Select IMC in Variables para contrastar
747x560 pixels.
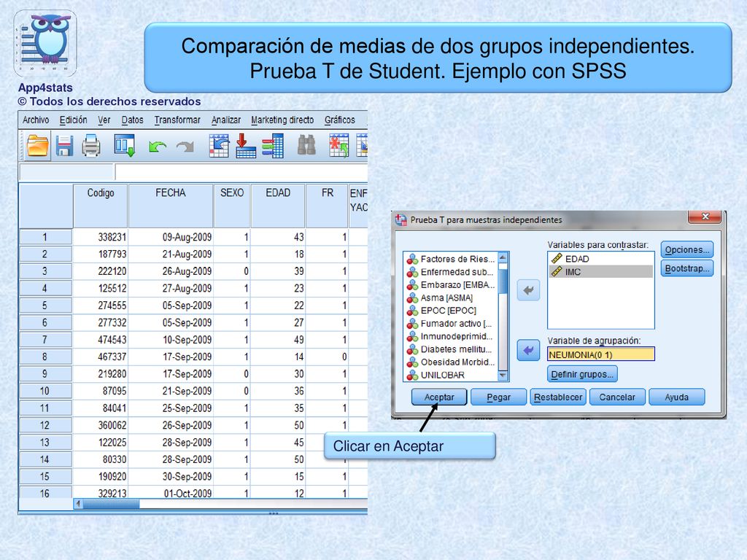601,271
